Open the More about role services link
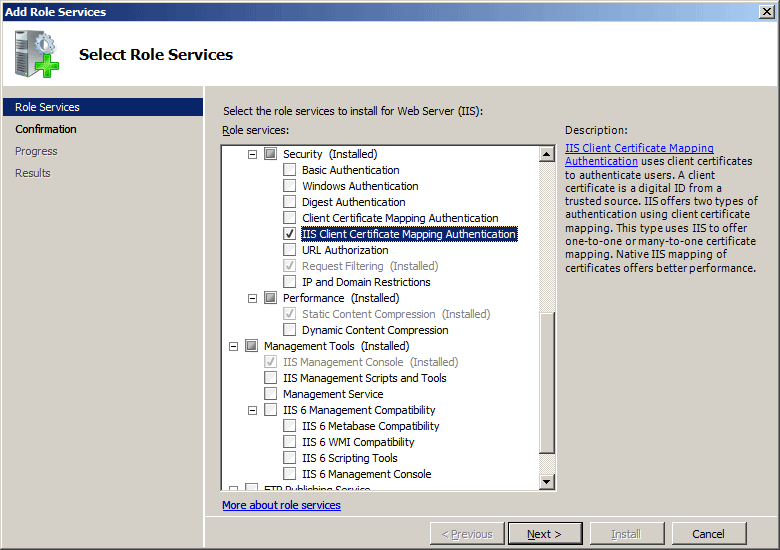780x550 pixels. pyautogui.click(x=281, y=505)
